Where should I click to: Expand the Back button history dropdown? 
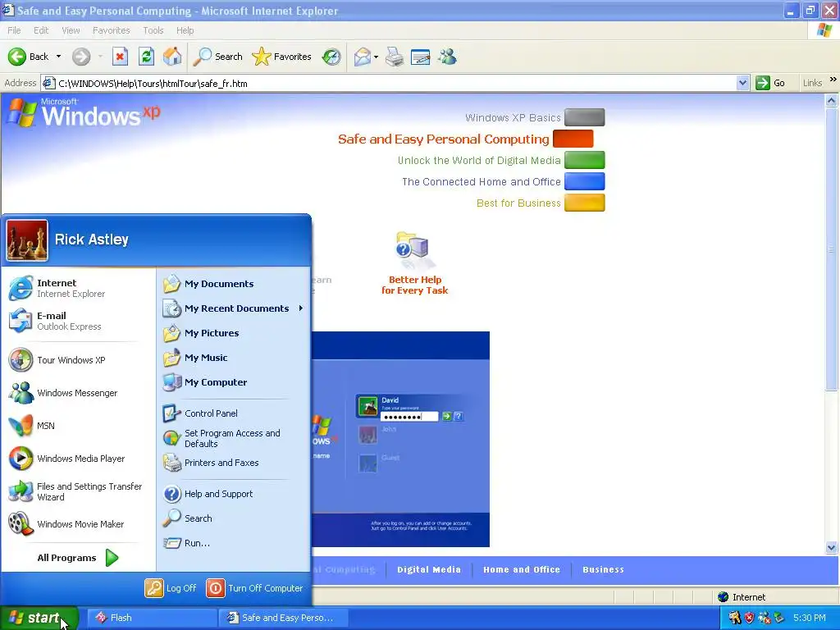click(58, 57)
